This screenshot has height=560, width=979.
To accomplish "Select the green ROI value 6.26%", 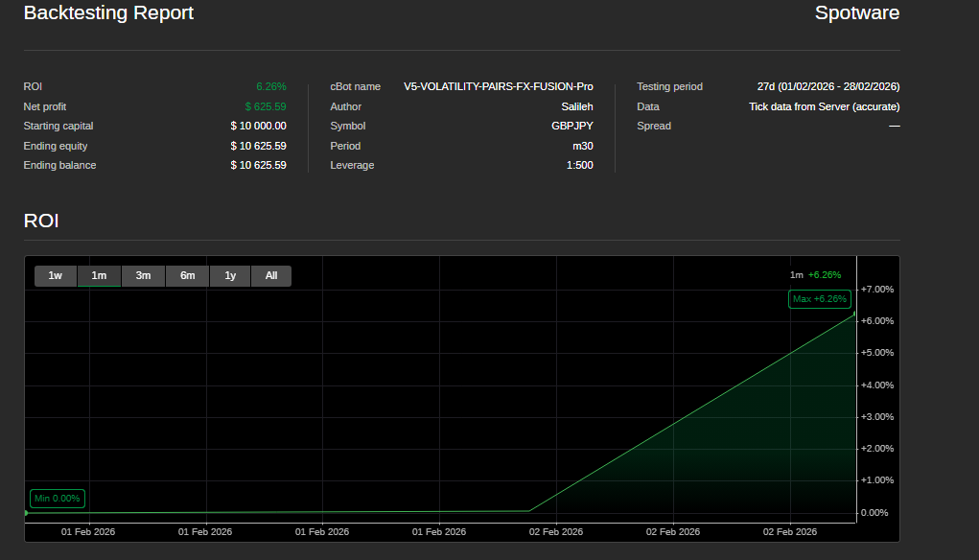I will (270, 86).
